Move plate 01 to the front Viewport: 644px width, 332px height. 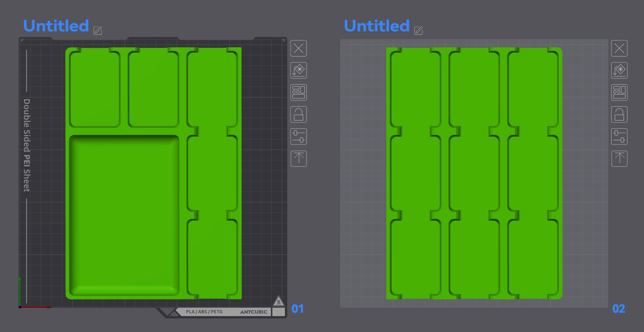tap(298, 158)
